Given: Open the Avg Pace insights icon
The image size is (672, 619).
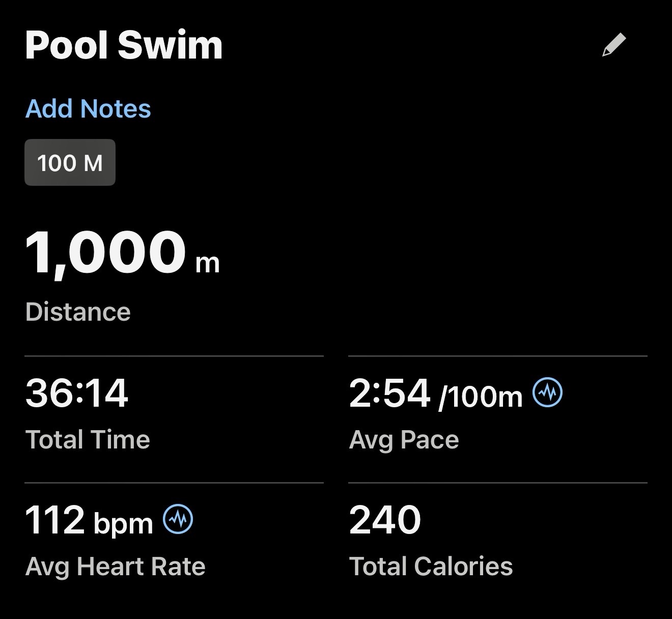Looking at the screenshot, I should point(547,393).
